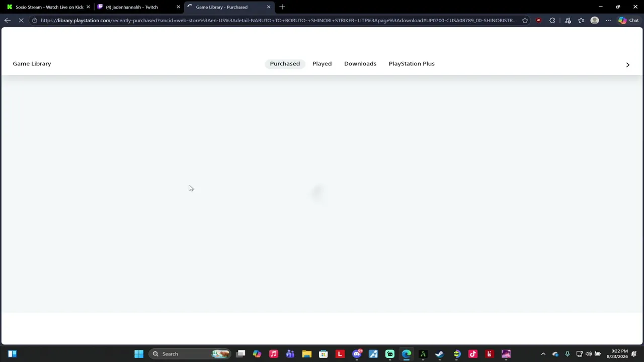
Task: Show hidden system tray icons
Action: (543, 354)
